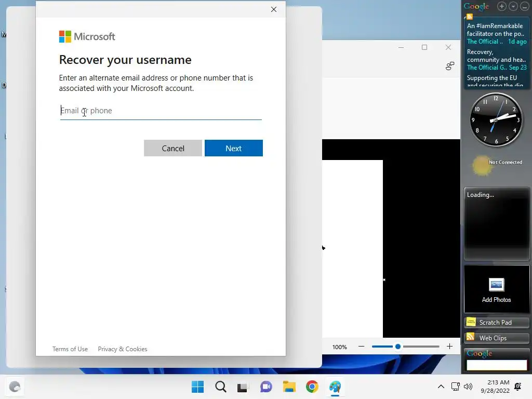Click the RSS feed icon in news gadget

coord(470,17)
